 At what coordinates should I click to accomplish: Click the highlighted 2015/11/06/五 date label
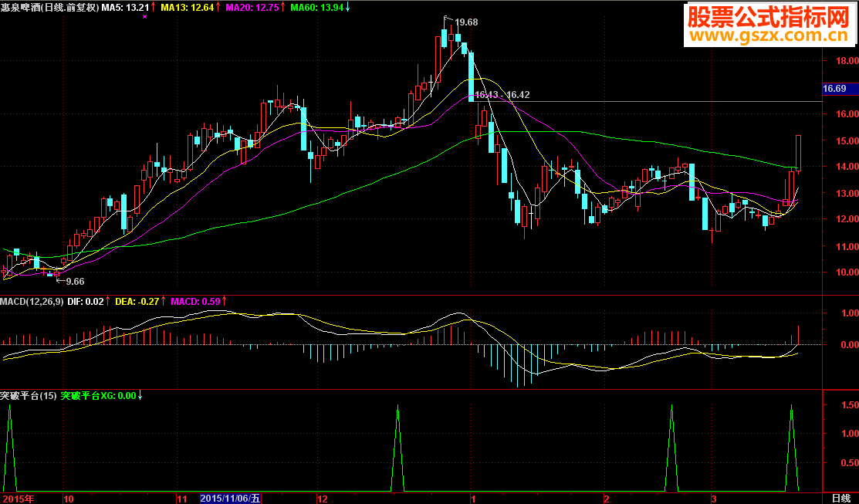pos(231,499)
